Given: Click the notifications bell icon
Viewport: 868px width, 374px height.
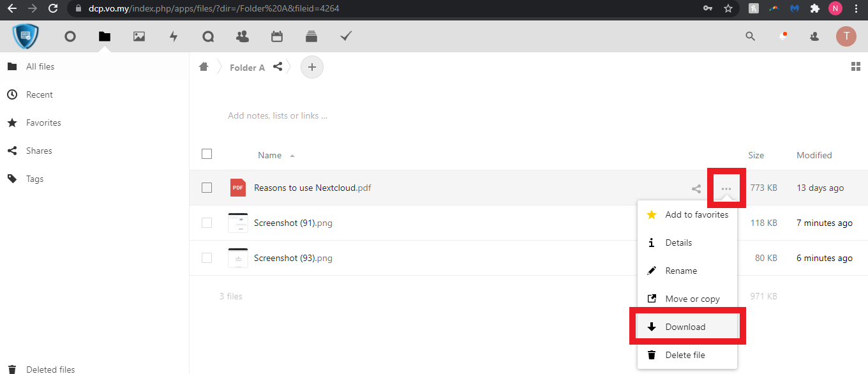Looking at the screenshot, I should pos(782,36).
